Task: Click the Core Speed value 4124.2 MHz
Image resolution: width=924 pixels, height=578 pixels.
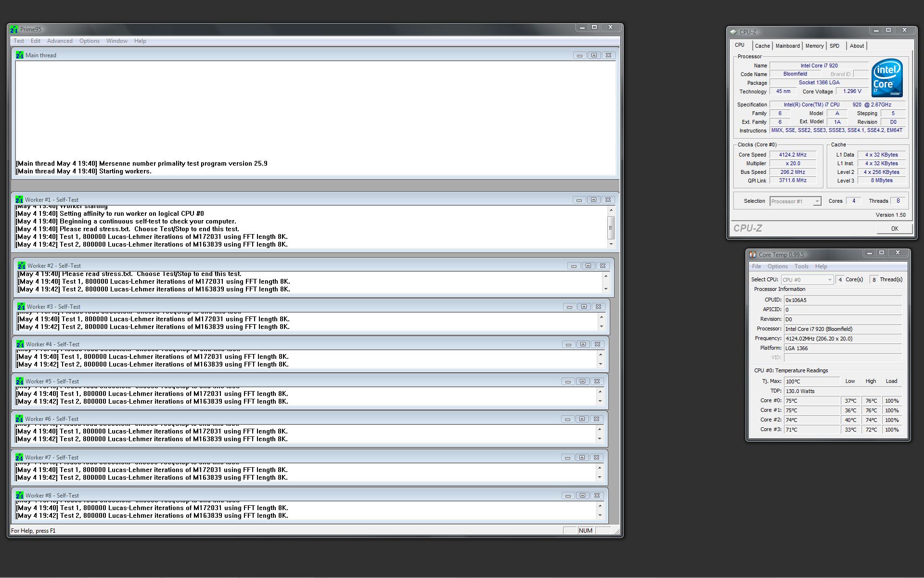Action: tap(793, 155)
